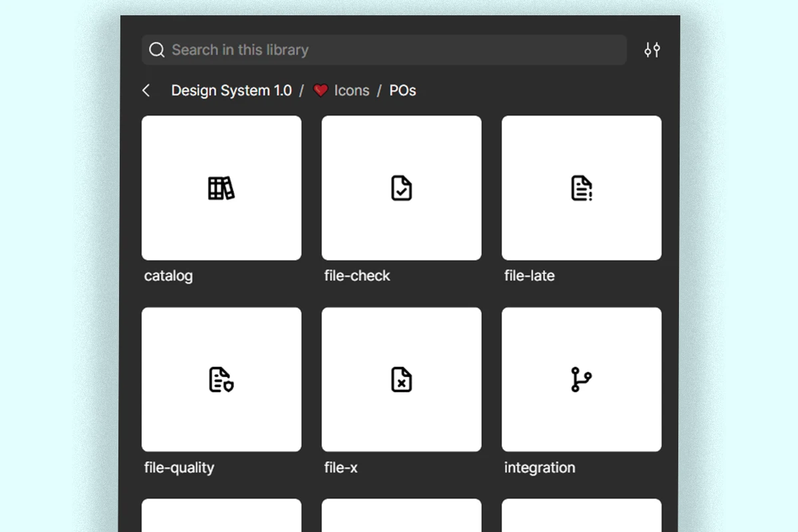Focus the Search in this library field
The width and height of the screenshot is (798, 532).
point(384,50)
